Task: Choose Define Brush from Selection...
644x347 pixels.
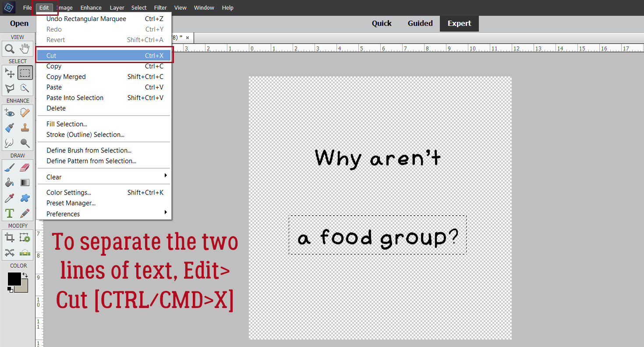Action: [104, 150]
